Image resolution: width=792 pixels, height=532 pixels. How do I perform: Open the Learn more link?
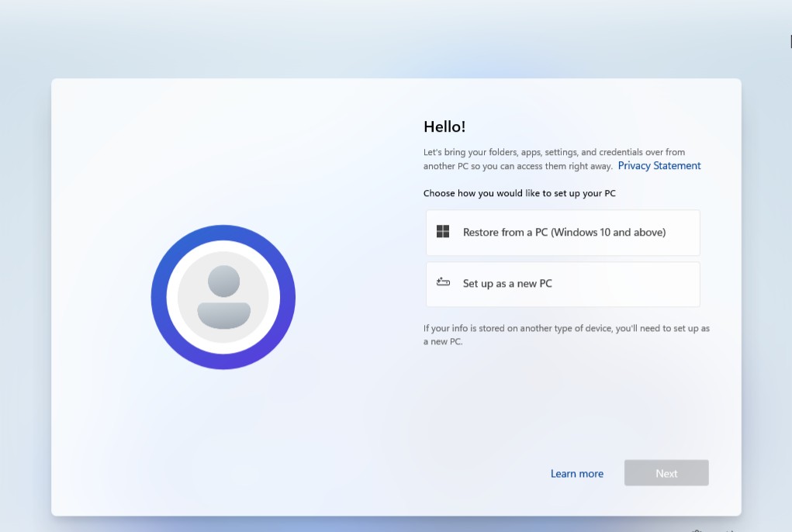(x=576, y=474)
